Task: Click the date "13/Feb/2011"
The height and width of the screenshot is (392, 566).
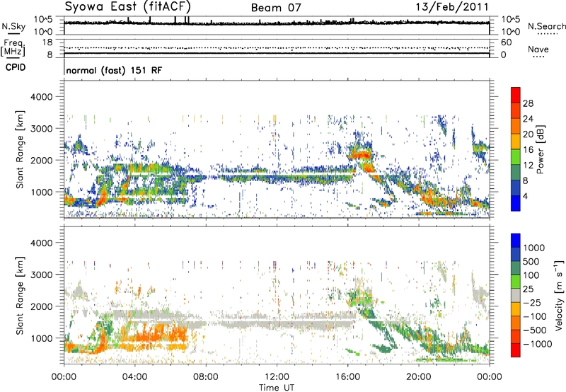Action: [453, 6]
